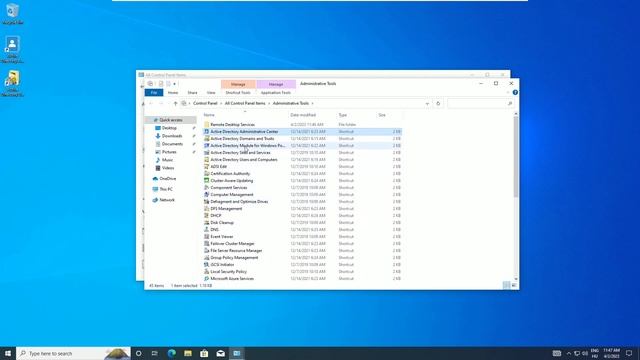This screenshot has width=640, height=360.
Task: Click Control Panel in the address path
Action: point(205,104)
